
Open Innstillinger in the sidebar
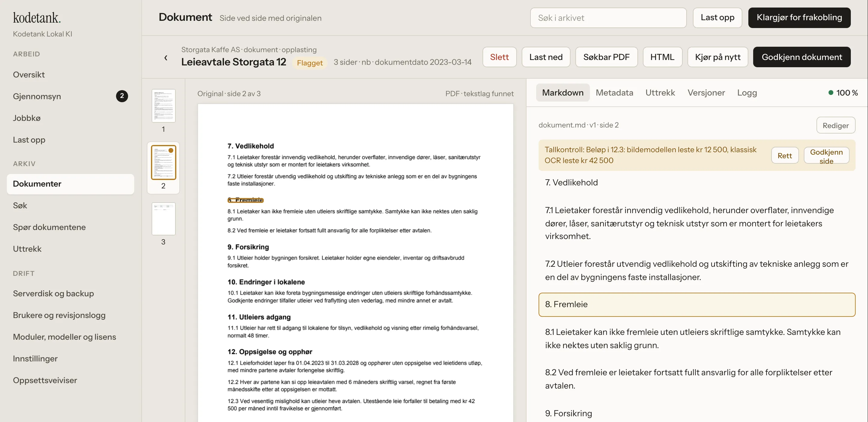coord(71,359)
